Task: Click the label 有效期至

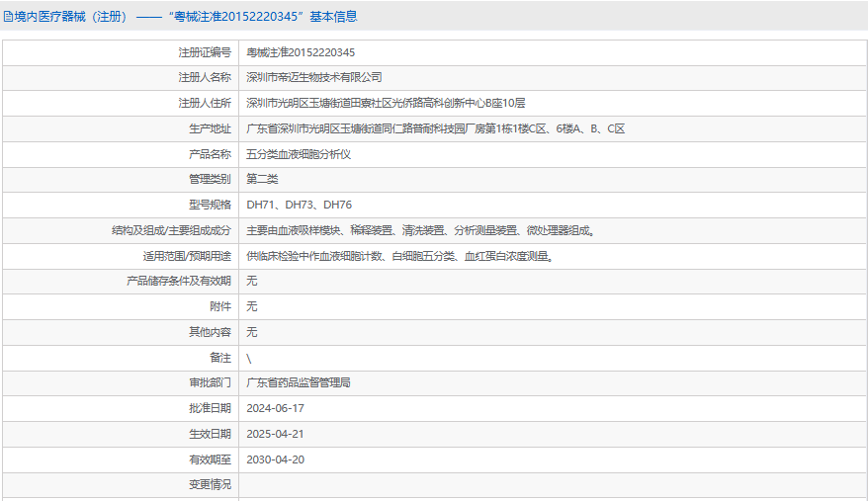Action: pyautogui.click(x=210, y=459)
